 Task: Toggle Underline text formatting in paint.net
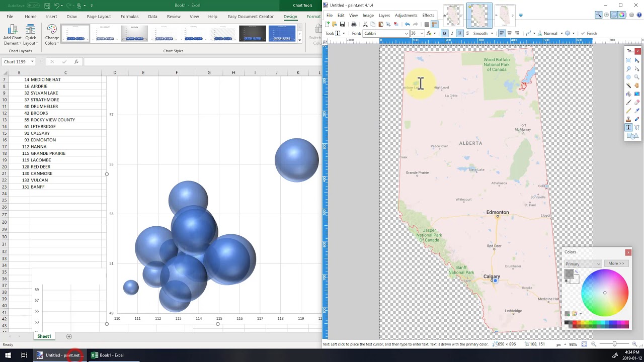(459, 33)
